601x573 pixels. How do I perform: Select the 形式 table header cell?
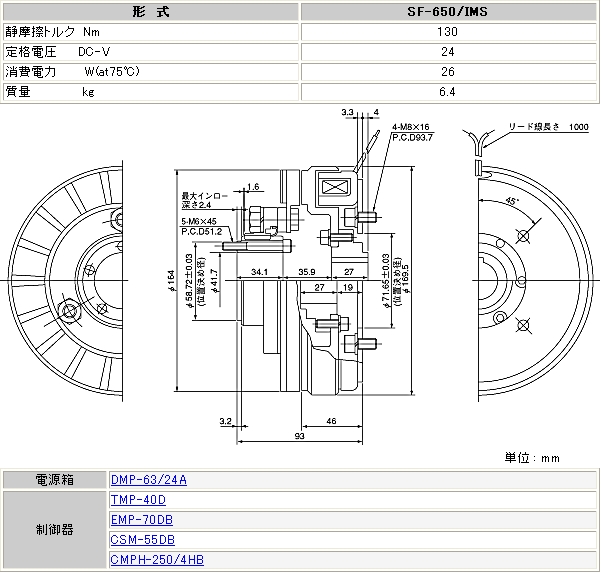point(150,12)
